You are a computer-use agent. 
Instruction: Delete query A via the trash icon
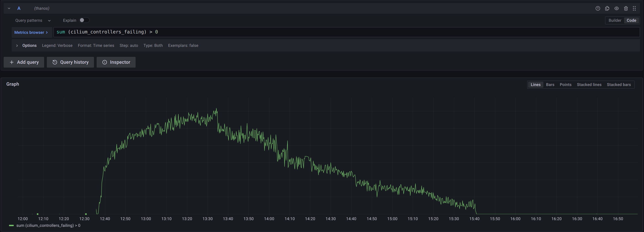[626, 8]
